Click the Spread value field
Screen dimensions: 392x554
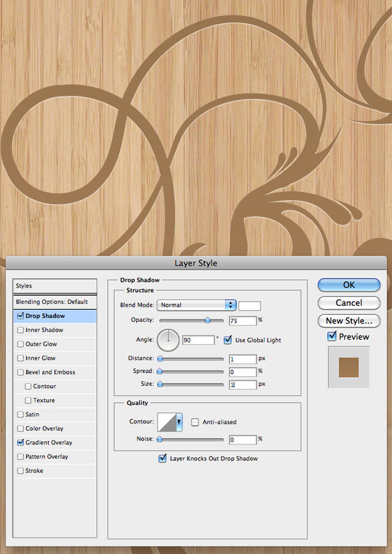(243, 372)
